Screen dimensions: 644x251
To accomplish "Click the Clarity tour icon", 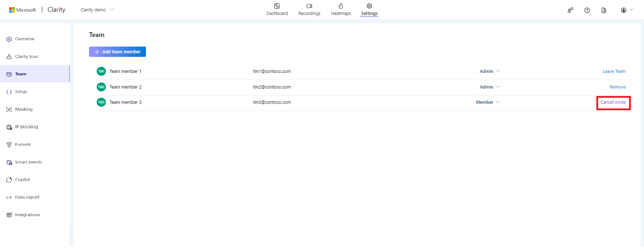I will coord(9,57).
